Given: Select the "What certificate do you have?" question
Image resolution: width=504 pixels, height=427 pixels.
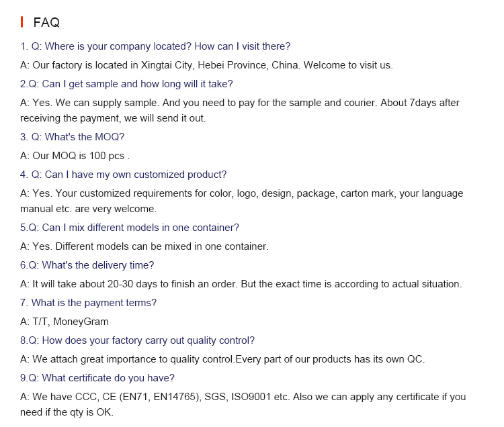Looking at the screenshot, I should 97,378.
